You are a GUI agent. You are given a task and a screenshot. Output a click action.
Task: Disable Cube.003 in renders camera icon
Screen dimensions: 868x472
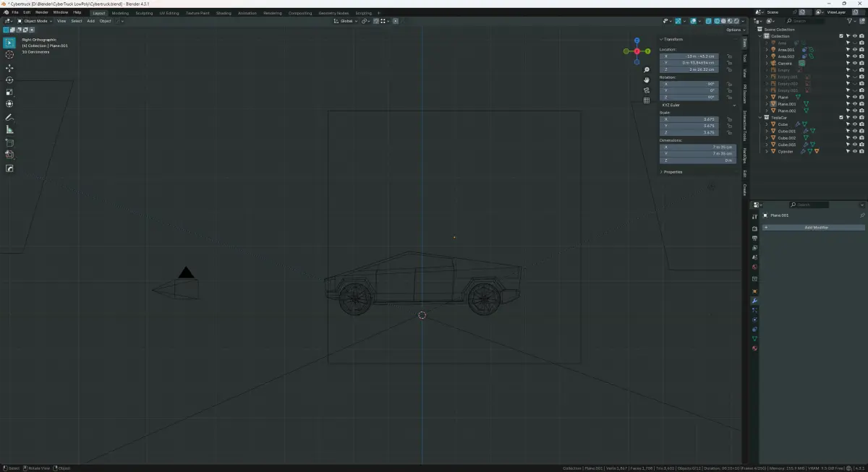tap(861, 145)
